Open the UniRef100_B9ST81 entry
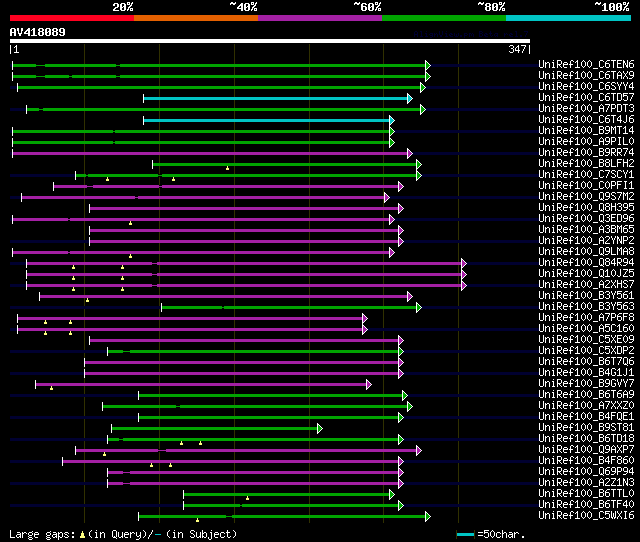Screen dimensions: 640x542 coord(586,428)
